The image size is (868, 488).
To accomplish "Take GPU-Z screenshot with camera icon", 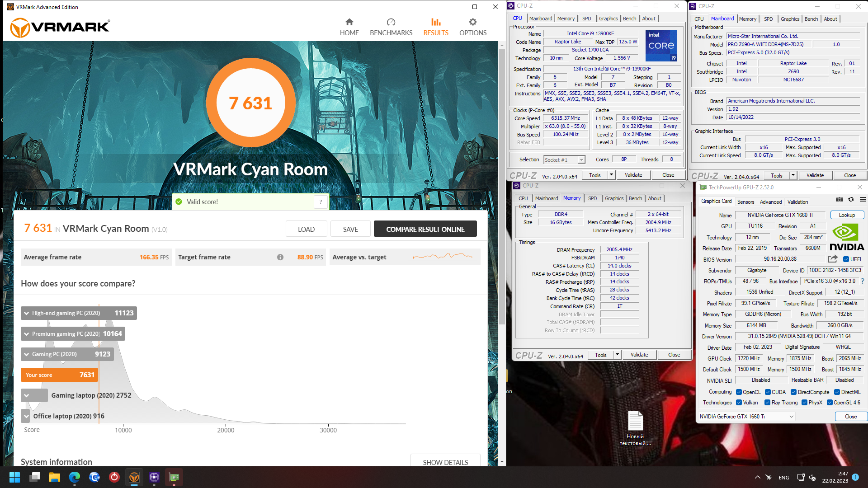I will pyautogui.click(x=839, y=200).
